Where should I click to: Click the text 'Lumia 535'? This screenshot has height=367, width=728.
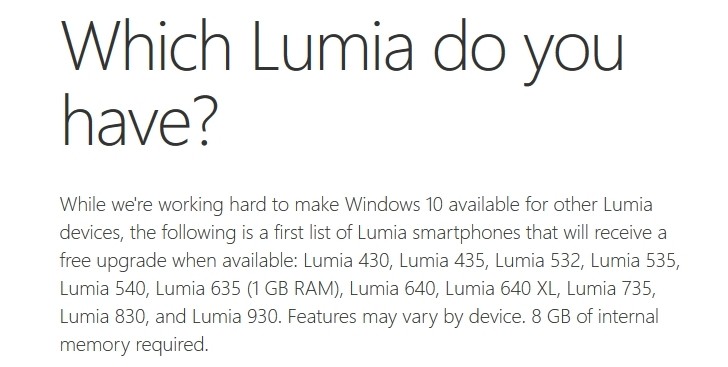633,261
